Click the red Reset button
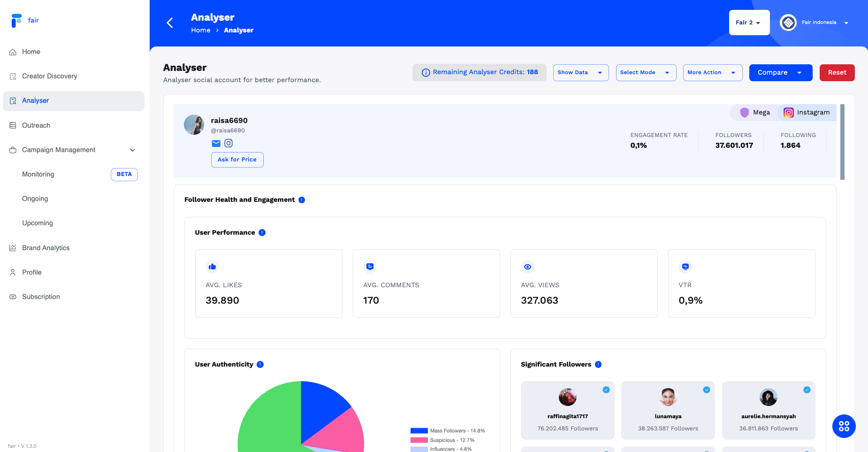Screen dimensions: 868x452 (x=837, y=73)
